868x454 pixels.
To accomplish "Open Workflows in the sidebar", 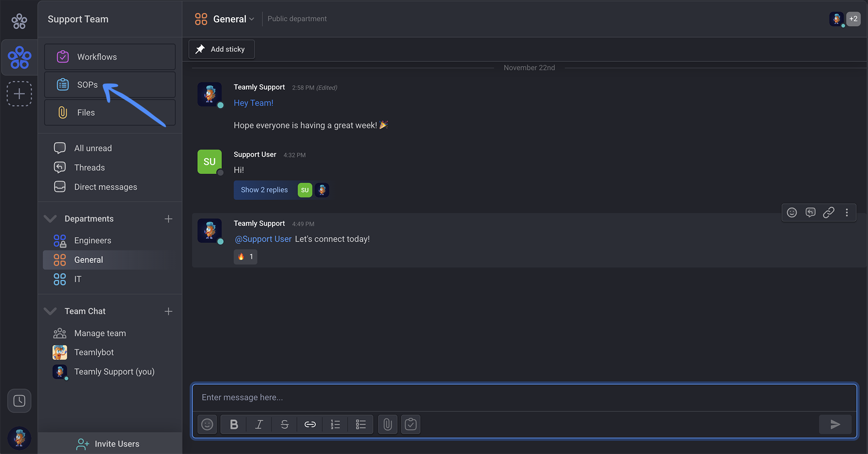I will (110, 57).
